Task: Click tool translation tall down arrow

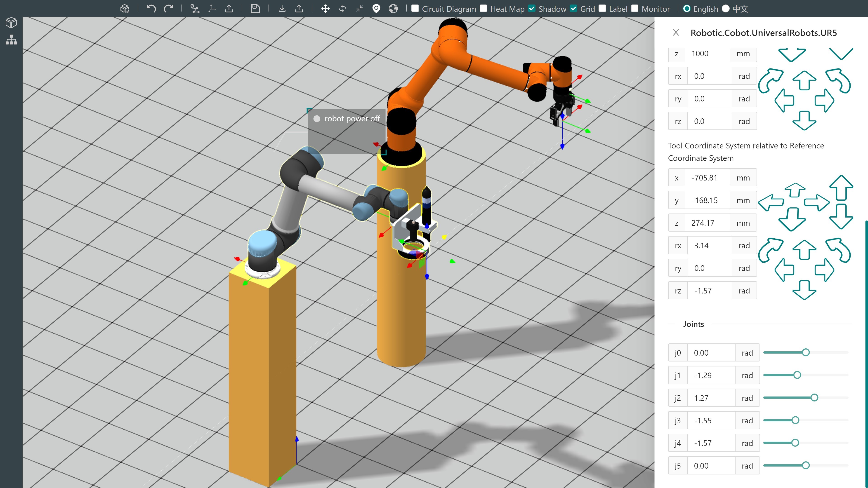Action: 841,217
